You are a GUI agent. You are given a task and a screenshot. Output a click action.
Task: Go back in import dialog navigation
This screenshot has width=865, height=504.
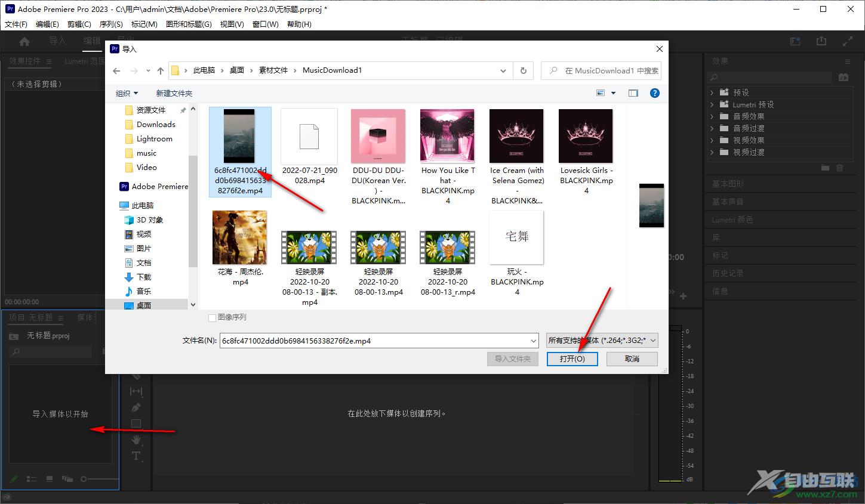click(116, 70)
